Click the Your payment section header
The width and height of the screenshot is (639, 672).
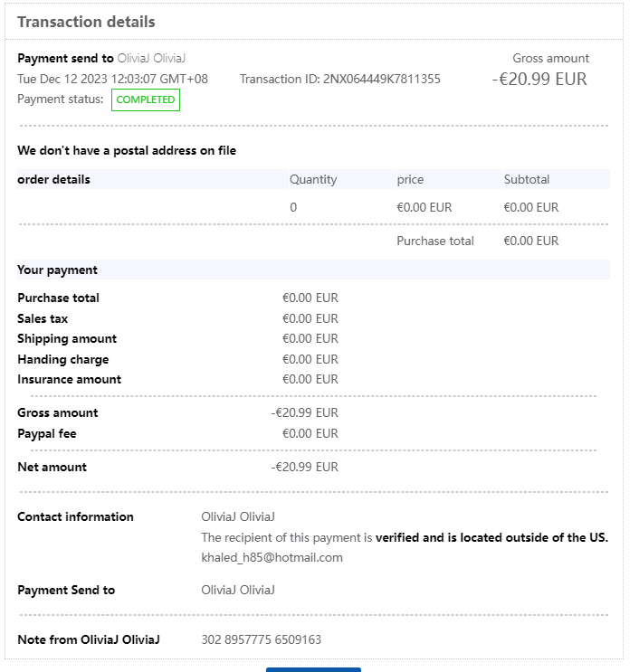click(x=57, y=270)
